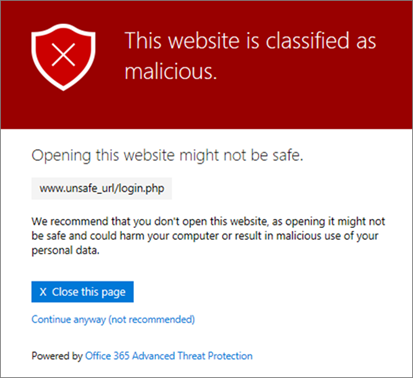The image size is (413, 378).
Task: Click the 'Powered by' footer text
Action: click(x=57, y=356)
